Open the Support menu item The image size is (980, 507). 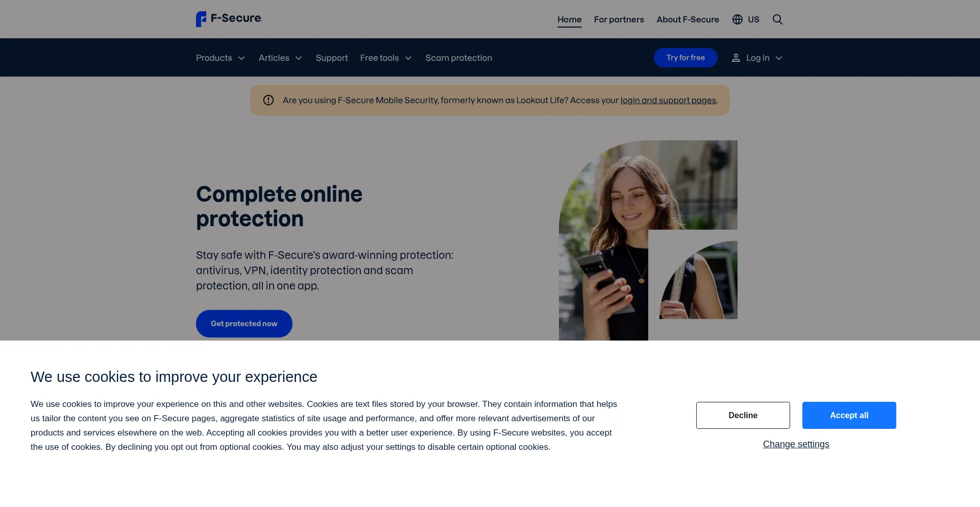click(332, 58)
